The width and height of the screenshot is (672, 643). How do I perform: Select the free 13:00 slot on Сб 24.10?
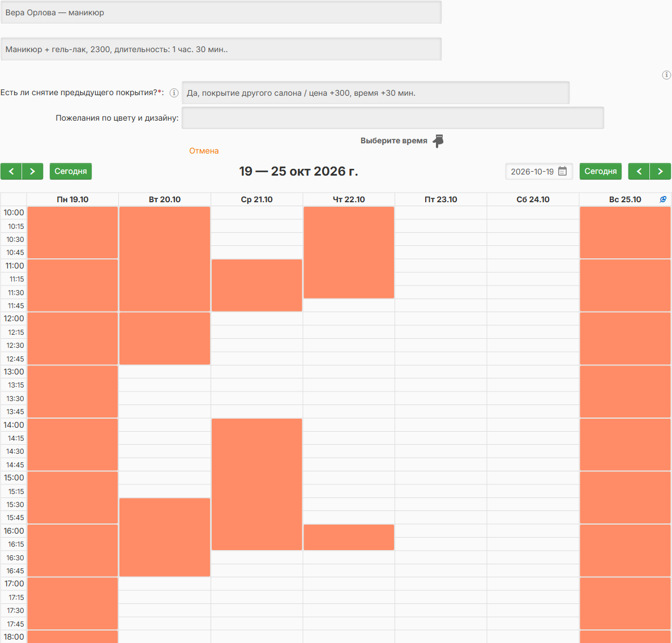click(533, 372)
